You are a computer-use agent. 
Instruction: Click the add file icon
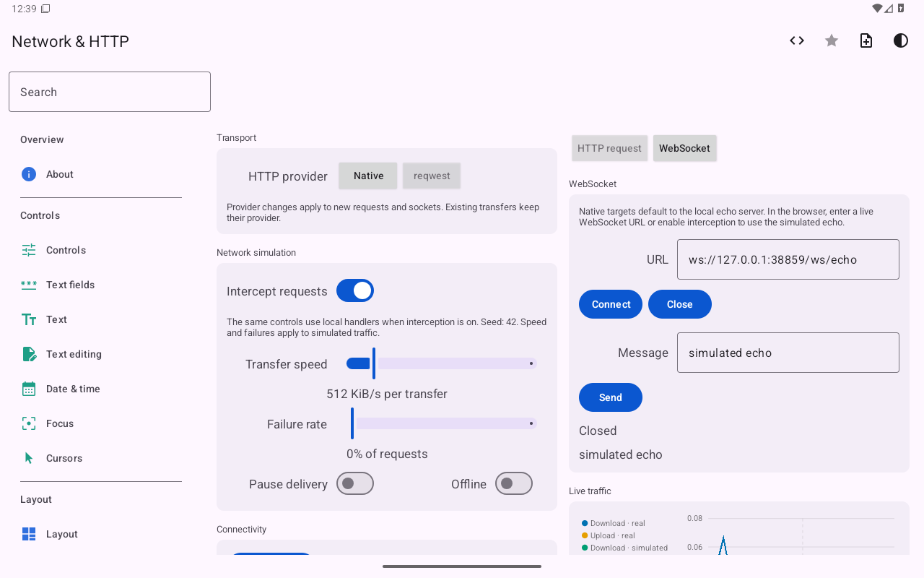[866, 40]
